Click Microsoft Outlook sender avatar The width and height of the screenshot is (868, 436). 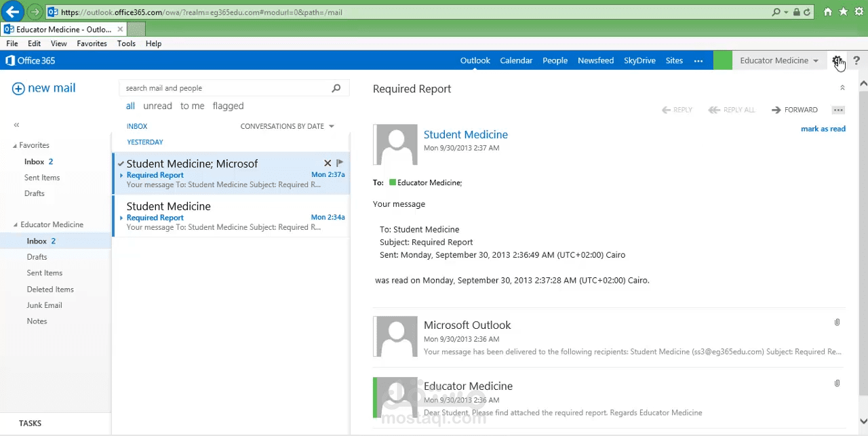(396, 336)
